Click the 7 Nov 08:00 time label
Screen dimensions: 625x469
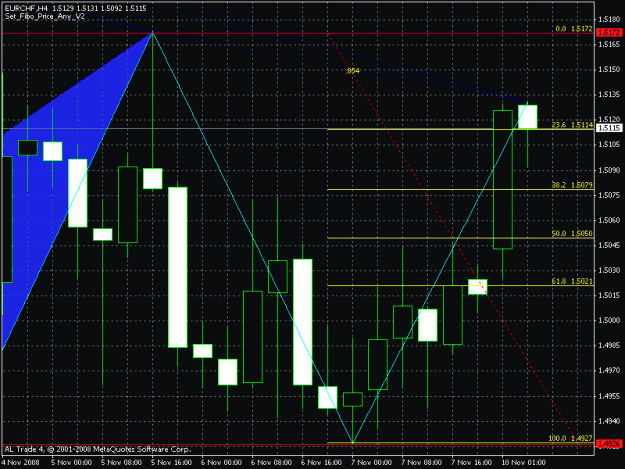(421, 462)
